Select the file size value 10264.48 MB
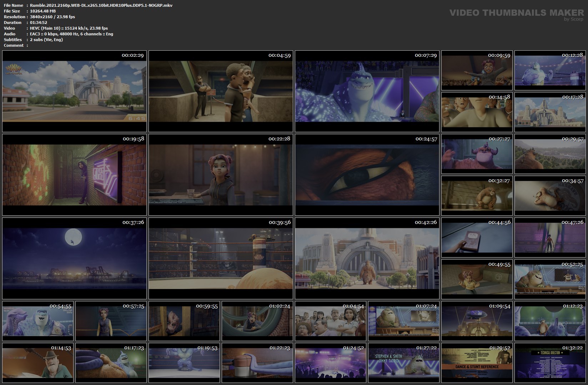Image resolution: width=588 pixels, height=385 pixels. coord(43,11)
